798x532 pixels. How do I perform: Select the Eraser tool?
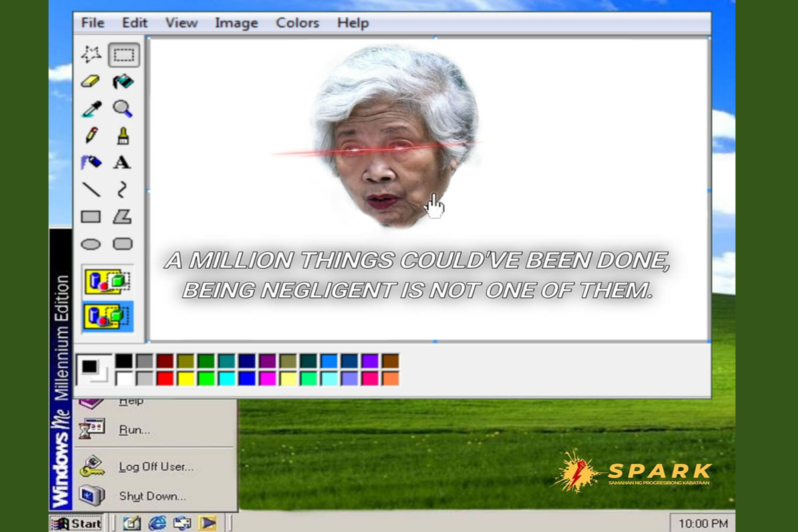click(90, 82)
